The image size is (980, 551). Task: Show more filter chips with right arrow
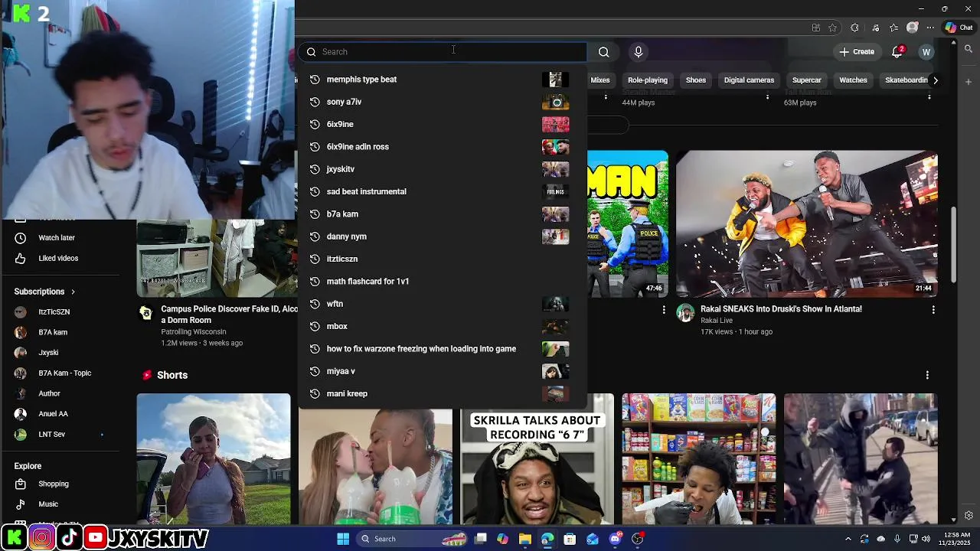pos(935,80)
